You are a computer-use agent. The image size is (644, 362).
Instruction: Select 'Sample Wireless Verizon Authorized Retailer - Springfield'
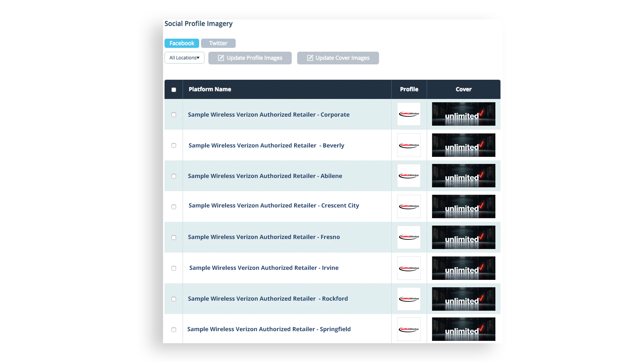point(269,329)
